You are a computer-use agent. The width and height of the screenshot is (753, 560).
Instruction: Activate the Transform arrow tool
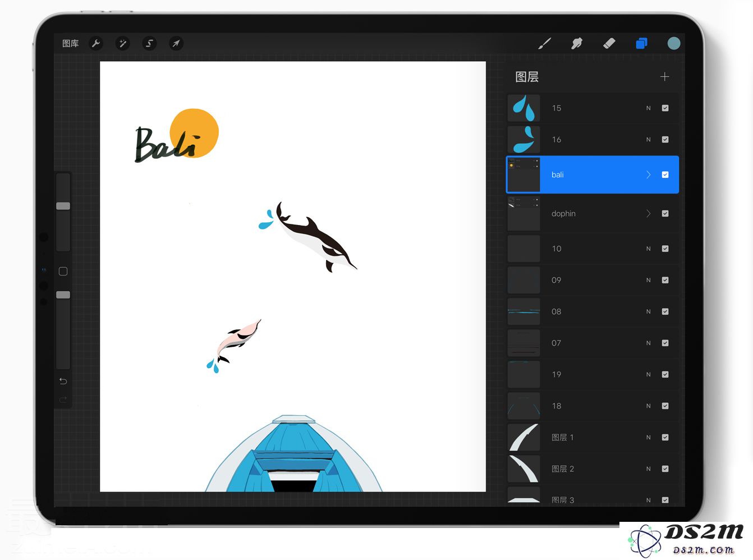pos(176,43)
